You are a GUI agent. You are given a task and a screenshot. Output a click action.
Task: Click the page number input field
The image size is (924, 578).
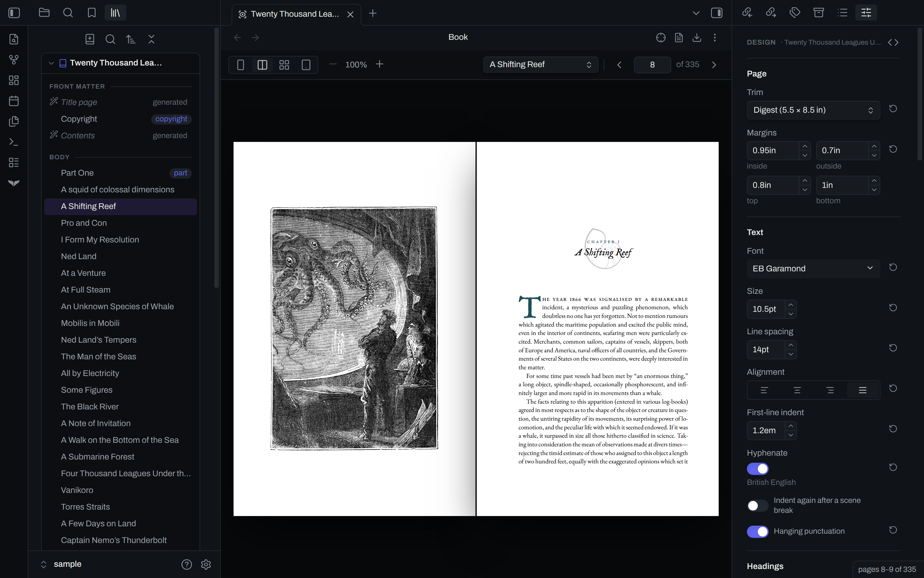[x=652, y=65]
